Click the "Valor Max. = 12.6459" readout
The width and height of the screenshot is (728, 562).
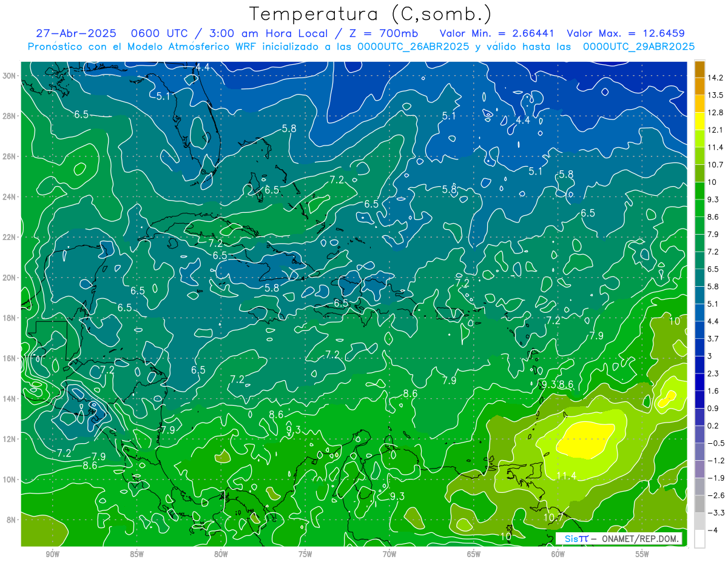(x=626, y=33)
